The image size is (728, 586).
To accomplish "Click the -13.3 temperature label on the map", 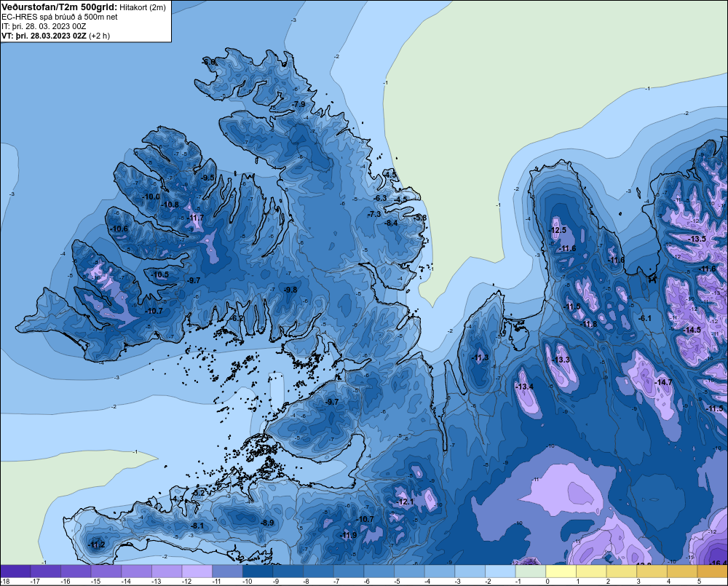I will 561,360.
